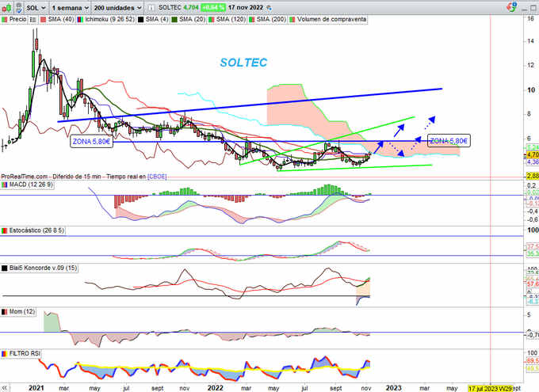The height and width of the screenshot is (392, 539).
Task: Open the user link settings icon
Action: coord(18,8)
